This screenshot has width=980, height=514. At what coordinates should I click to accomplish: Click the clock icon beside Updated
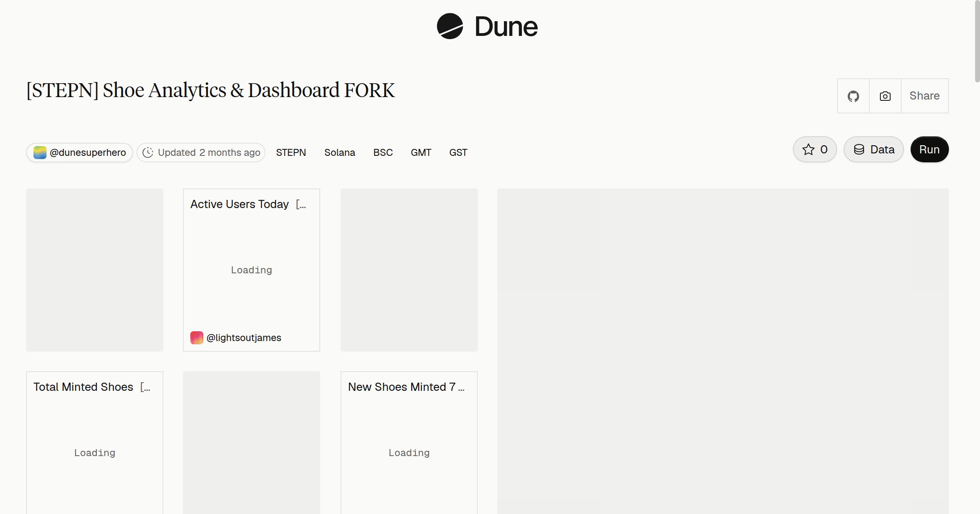pyautogui.click(x=148, y=153)
